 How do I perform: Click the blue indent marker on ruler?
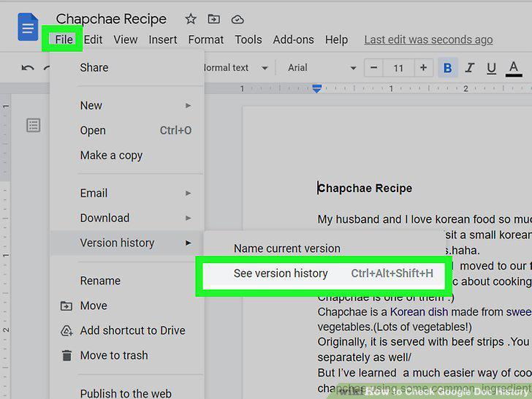316,88
